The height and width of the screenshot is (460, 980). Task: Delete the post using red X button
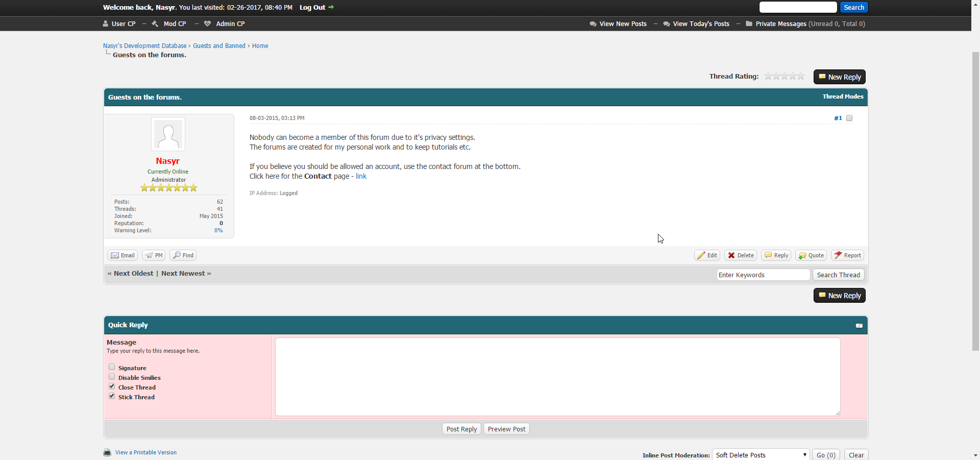point(740,255)
